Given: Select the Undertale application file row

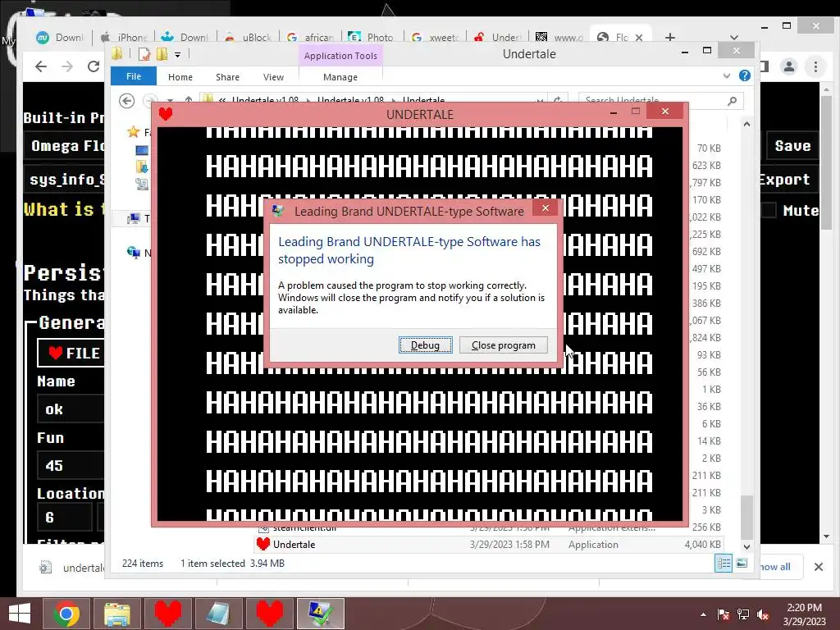Looking at the screenshot, I should tap(488, 545).
